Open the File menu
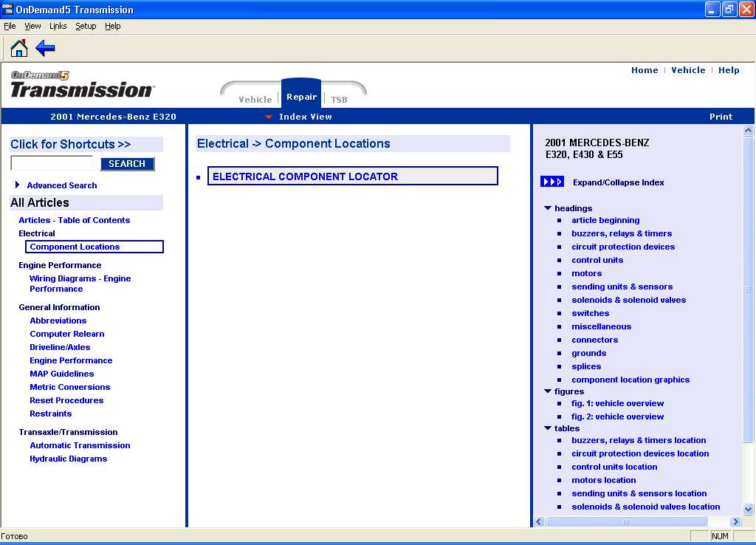The image size is (756, 545). pos(10,26)
